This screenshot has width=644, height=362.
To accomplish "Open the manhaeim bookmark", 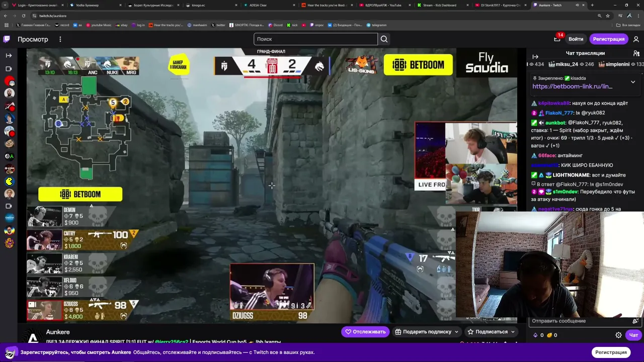I will (x=197, y=25).
